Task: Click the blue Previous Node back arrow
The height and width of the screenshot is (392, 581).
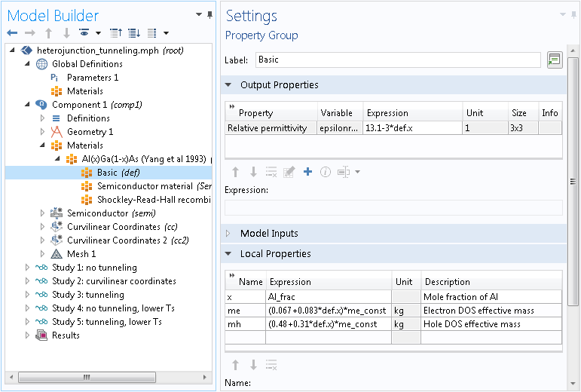Action: (12, 33)
